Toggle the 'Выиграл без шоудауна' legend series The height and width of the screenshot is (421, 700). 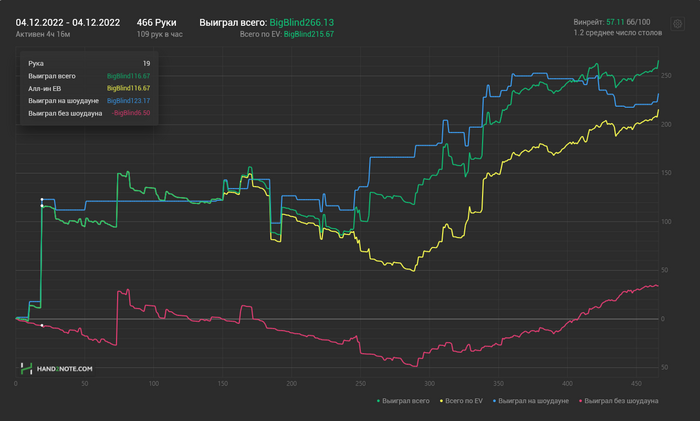click(619, 401)
